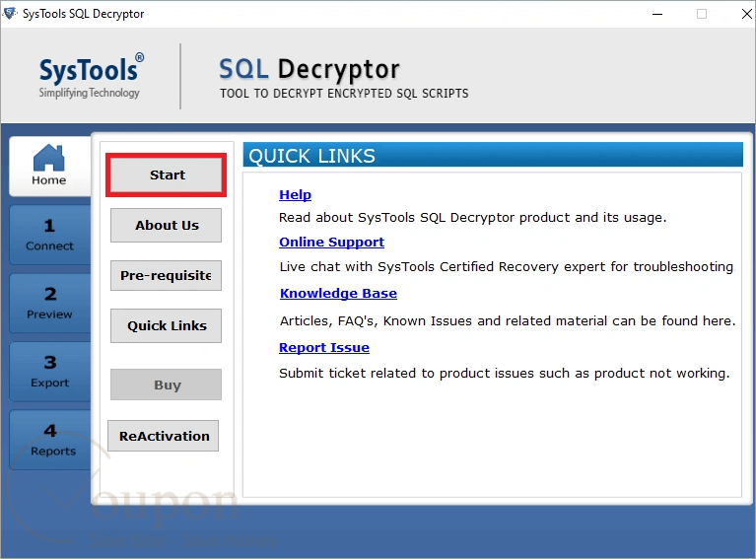Click the SysTools shield icon in title bar
The image size is (756, 559).
pos(10,13)
